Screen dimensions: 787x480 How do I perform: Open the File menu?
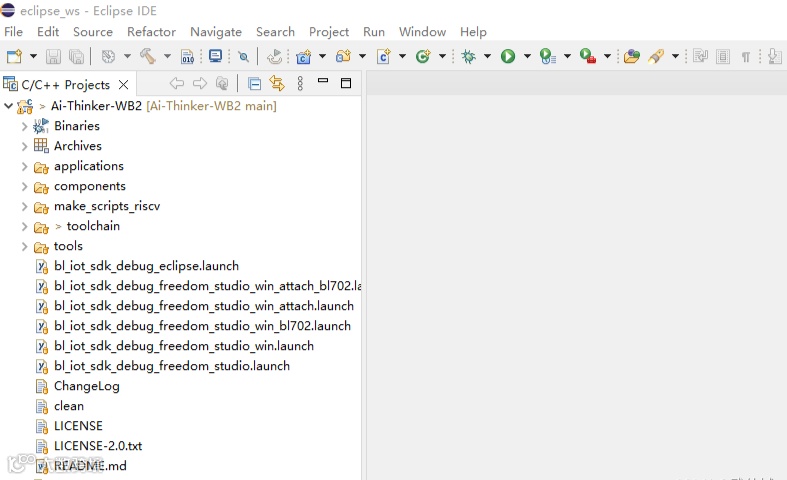click(x=14, y=32)
